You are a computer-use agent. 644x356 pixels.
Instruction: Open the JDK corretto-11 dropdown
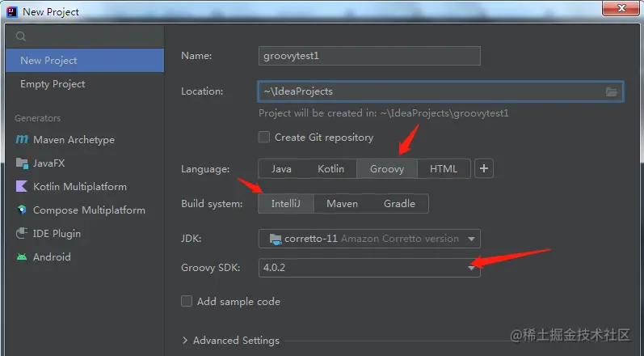click(x=369, y=239)
